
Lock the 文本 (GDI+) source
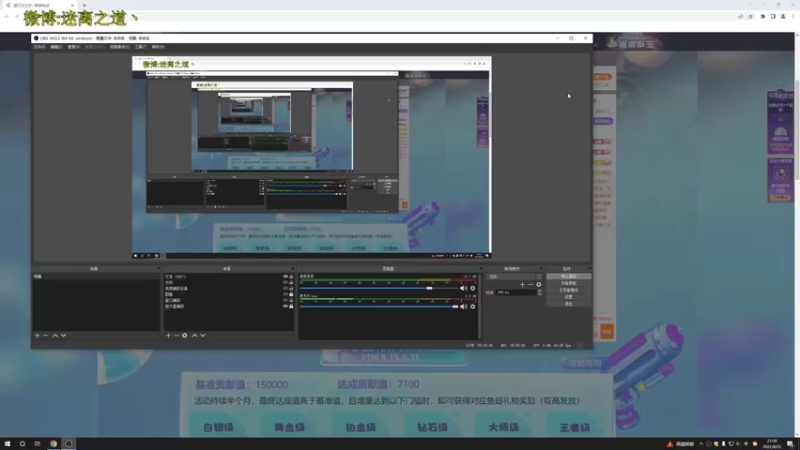[291, 277]
